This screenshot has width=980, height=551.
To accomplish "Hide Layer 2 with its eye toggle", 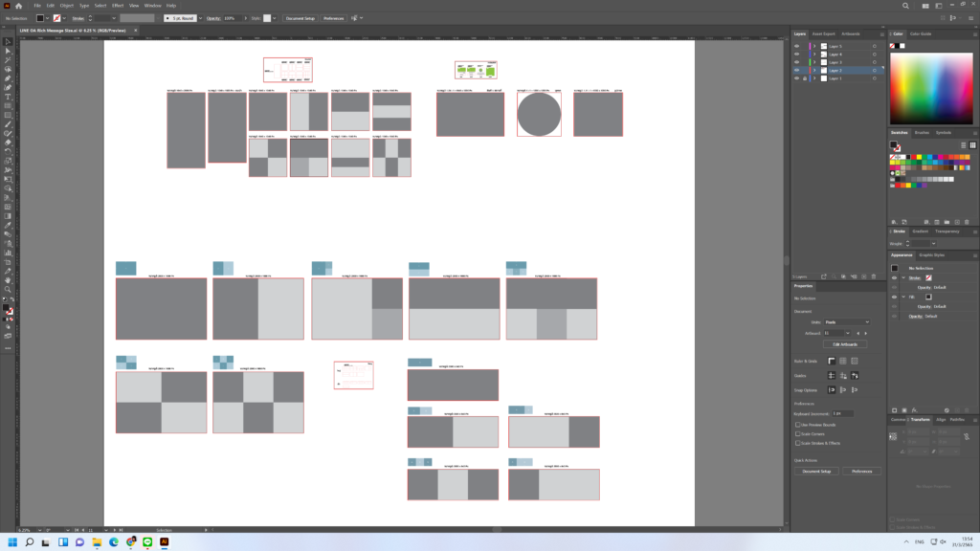I will tap(796, 70).
